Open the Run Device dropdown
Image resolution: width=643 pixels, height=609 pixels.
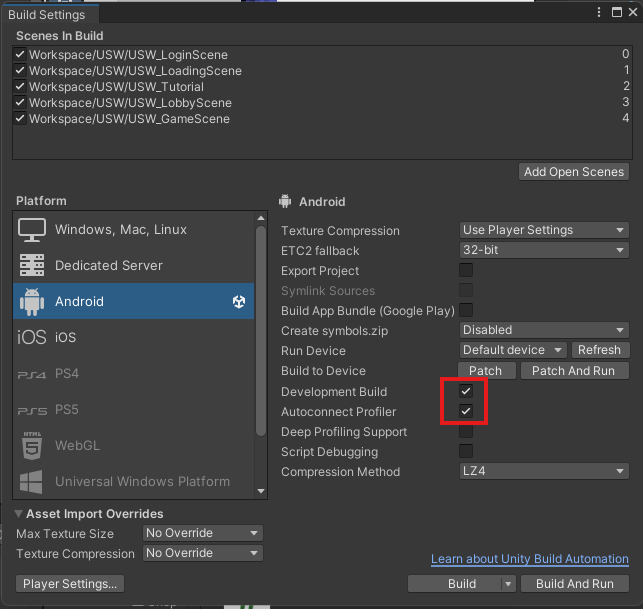click(513, 350)
